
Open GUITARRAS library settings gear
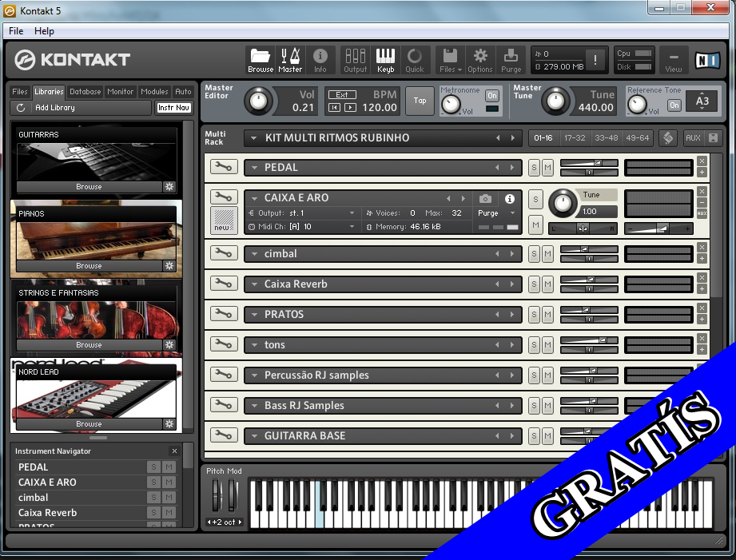point(169,186)
